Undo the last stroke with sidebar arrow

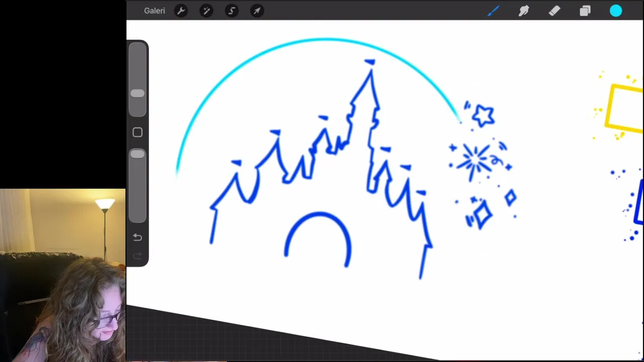click(x=137, y=237)
